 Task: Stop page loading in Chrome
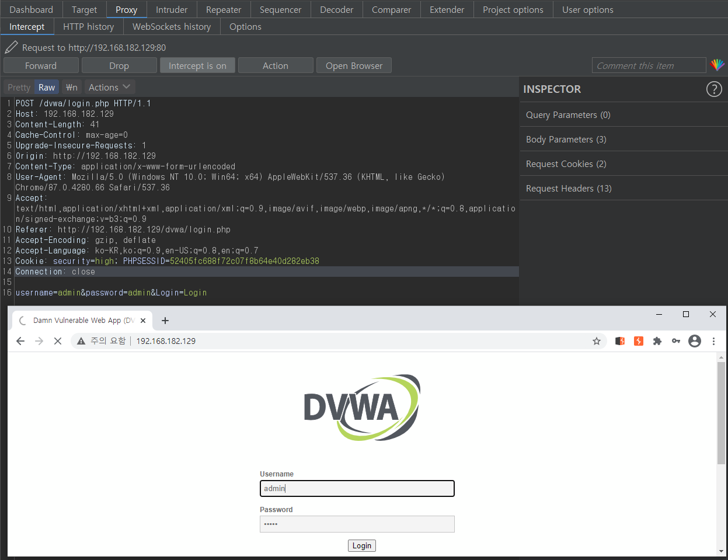(58, 341)
